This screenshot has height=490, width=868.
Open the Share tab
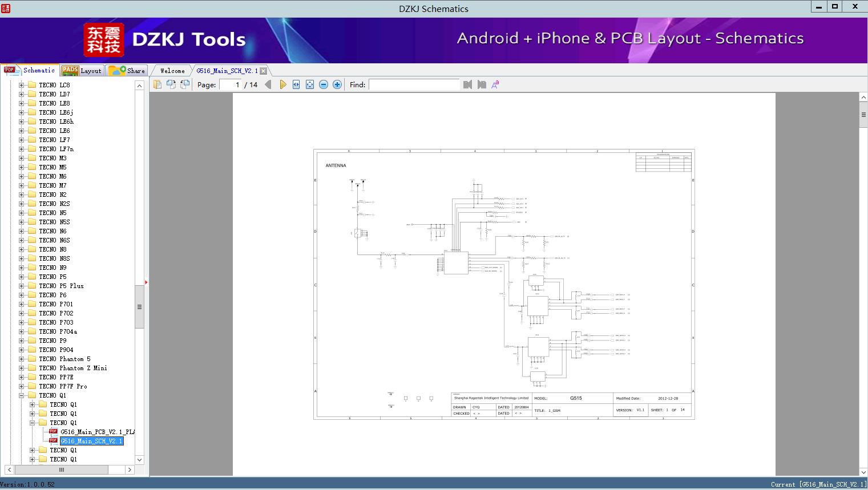tap(127, 71)
